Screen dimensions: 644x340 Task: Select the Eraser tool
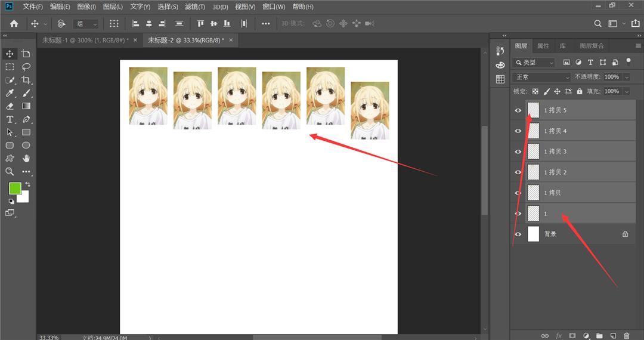click(x=10, y=106)
